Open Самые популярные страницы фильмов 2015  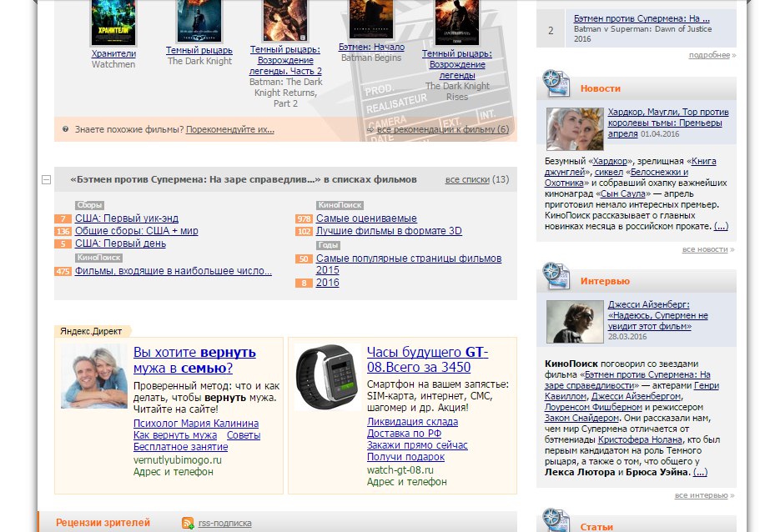pos(409,264)
